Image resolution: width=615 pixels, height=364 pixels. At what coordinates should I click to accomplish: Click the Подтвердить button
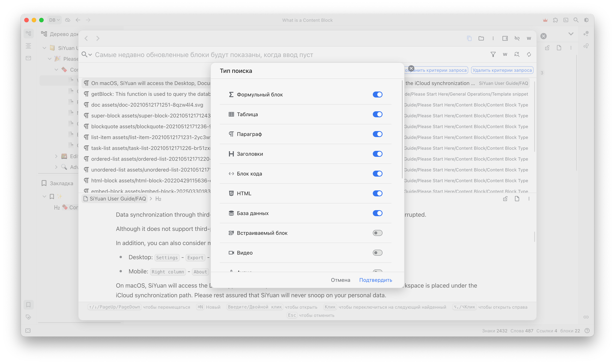pyautogui.click(x=375, y=280)
